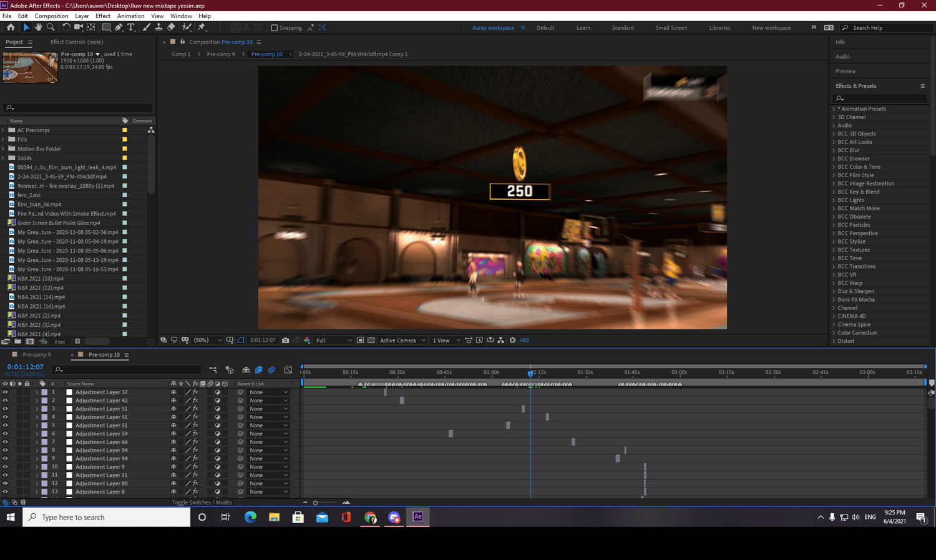
Task: Select the Puppet Pin tool
Action: click(x=202, y=27)
